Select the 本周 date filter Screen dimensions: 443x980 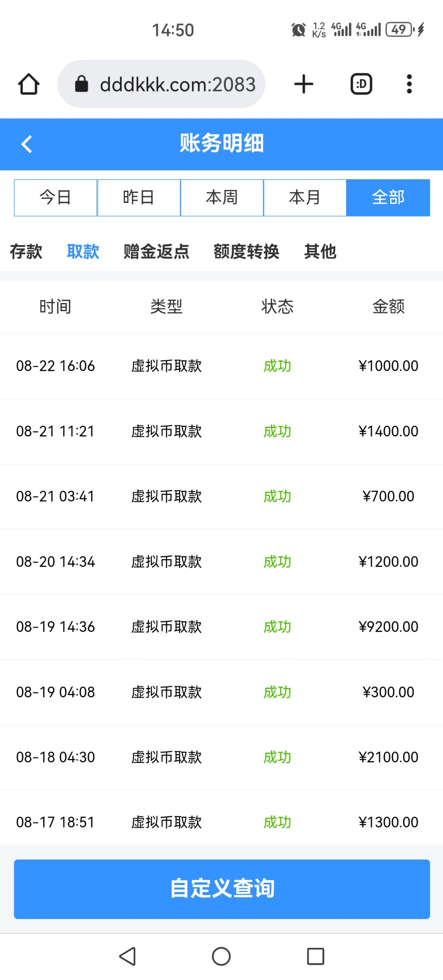(x=222, y=198)
